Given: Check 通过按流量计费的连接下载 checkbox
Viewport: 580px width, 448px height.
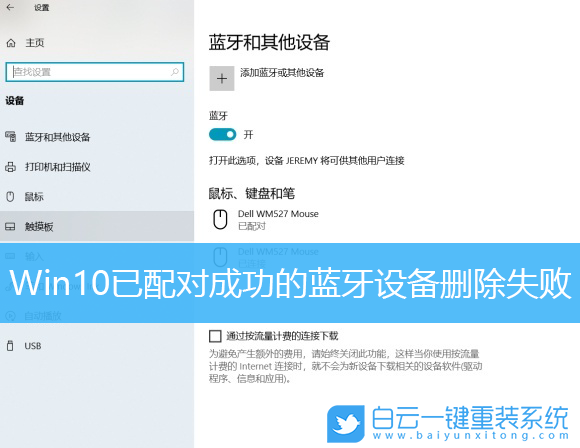Looking at the screenshot, I should click(x=215, y=336).
